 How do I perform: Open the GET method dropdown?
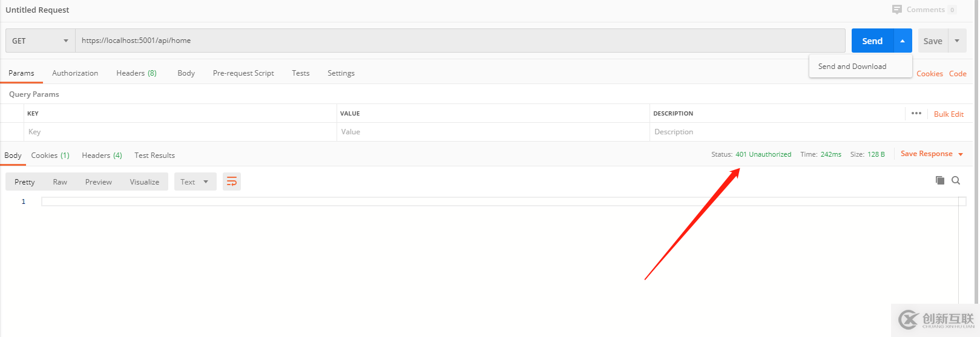[x=40, y=41]
